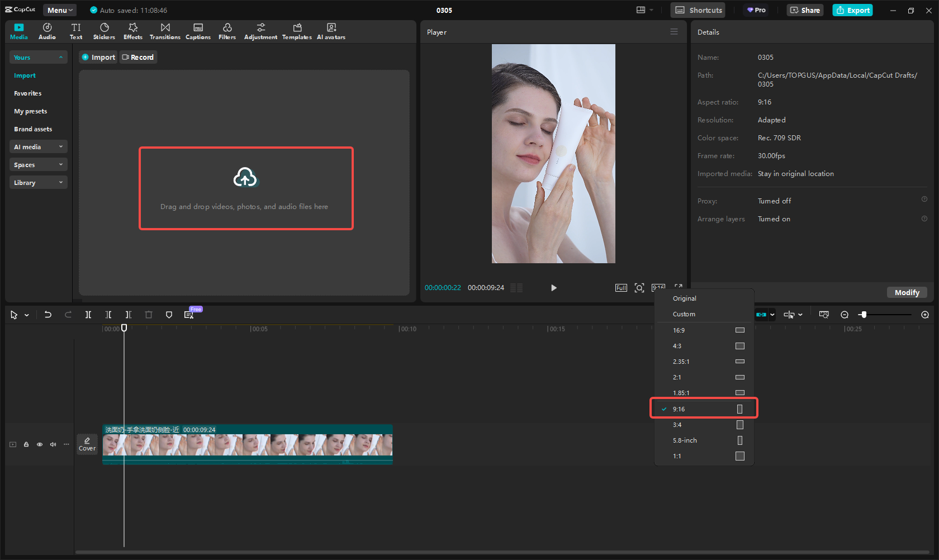939x560 pixels.
Task: Mute the video track audio
Action: pos(53,444)
